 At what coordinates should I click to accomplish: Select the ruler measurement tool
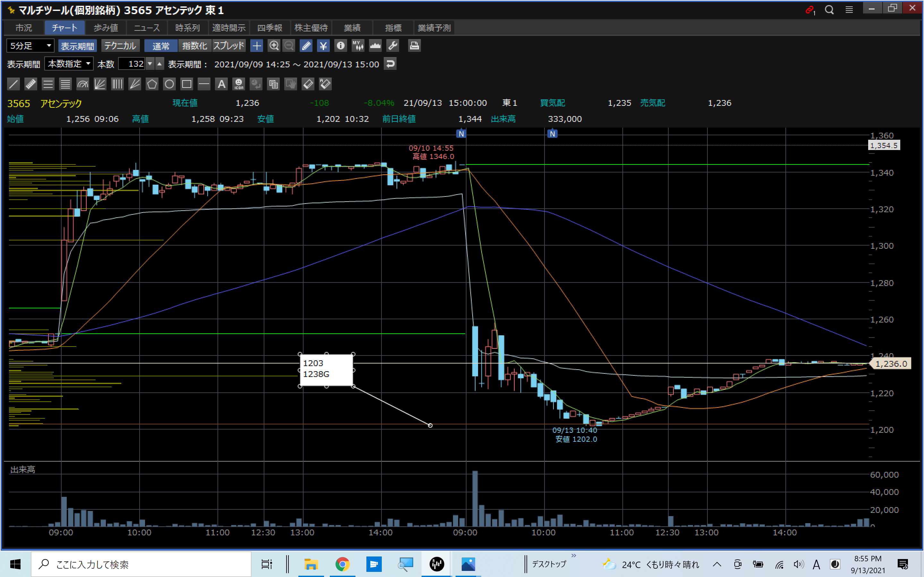click(30, 84)
